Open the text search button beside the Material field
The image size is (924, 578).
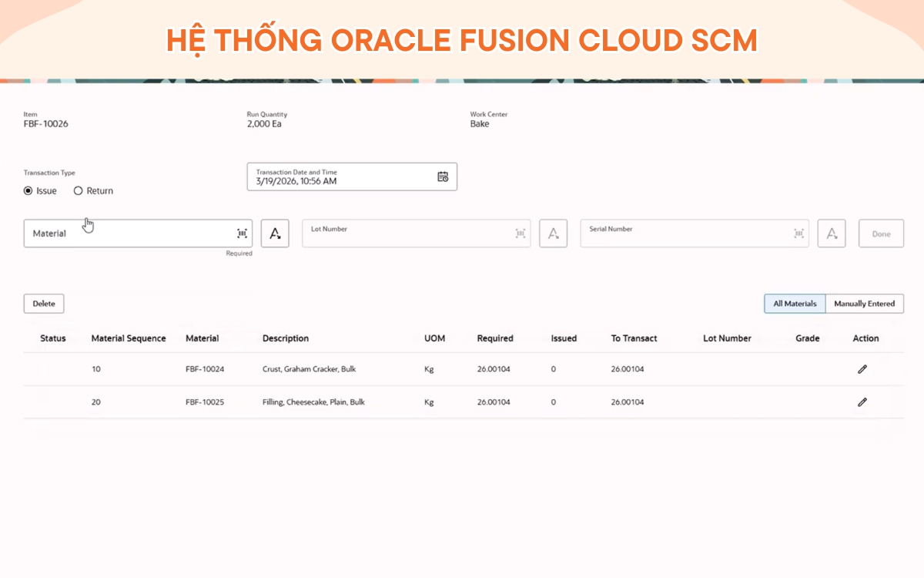(x=275, y=234)
